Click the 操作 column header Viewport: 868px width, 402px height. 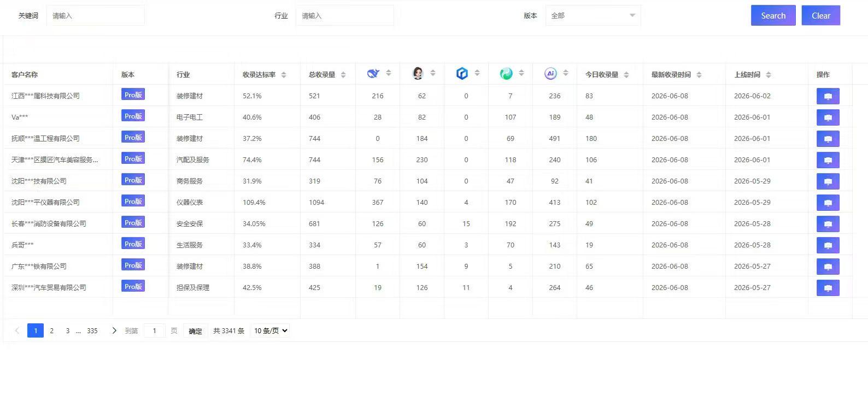(x=823, y=75)
